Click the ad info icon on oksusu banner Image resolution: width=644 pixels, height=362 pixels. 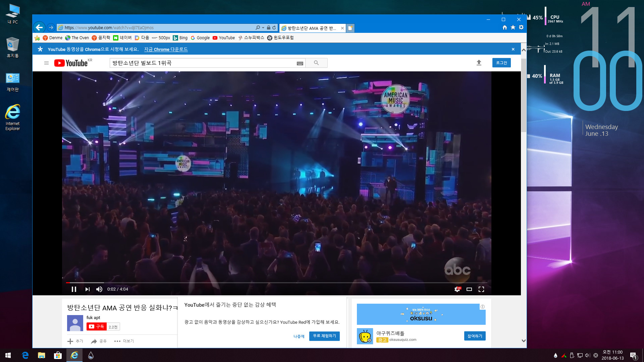[483, 307]
